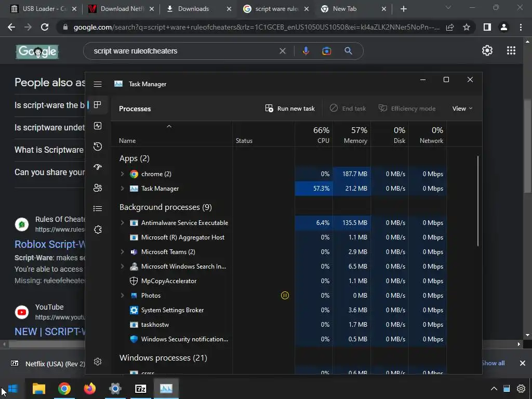The image size is (532, 399).
Task: Share this page from the address bar
Action: pyautogui.click(x=450, y=27)
